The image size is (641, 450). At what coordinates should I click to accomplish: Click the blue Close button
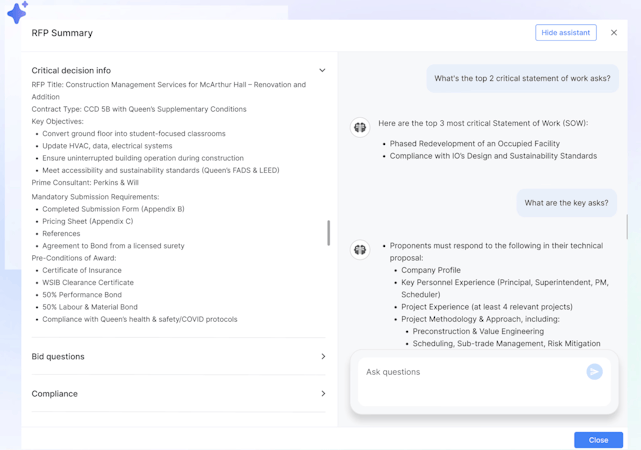coord(598,440)
